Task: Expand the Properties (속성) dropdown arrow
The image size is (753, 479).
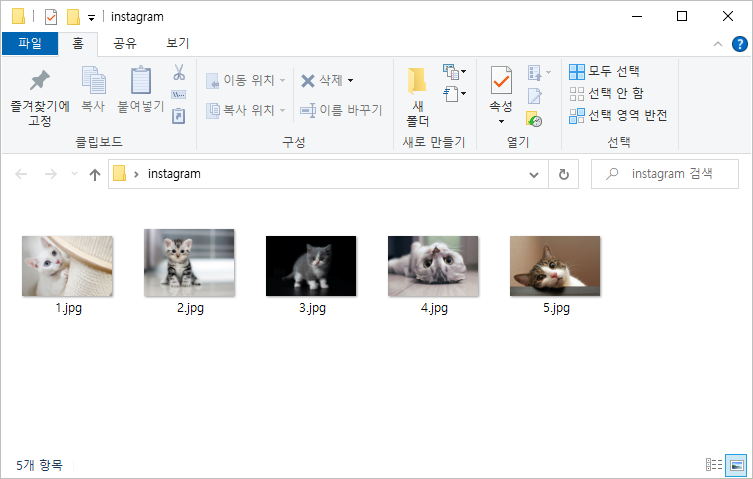Action: (501, 121)
